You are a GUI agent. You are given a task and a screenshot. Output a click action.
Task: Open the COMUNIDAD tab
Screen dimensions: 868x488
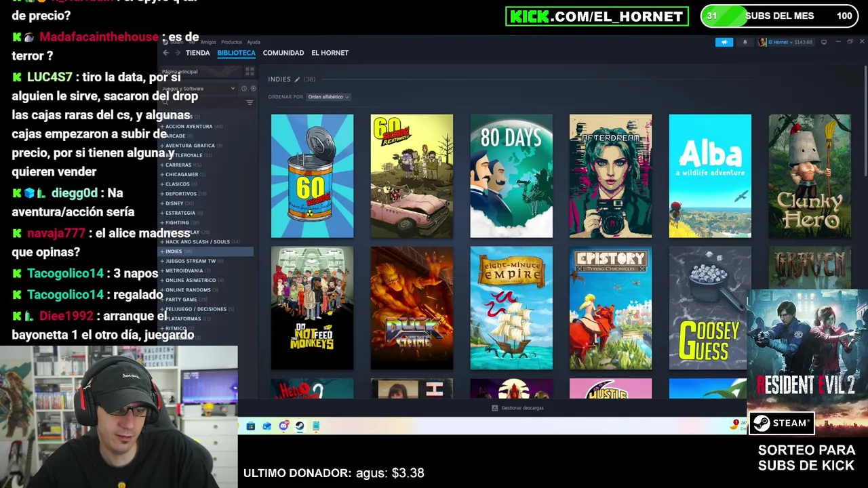click(x=283, y=53)
